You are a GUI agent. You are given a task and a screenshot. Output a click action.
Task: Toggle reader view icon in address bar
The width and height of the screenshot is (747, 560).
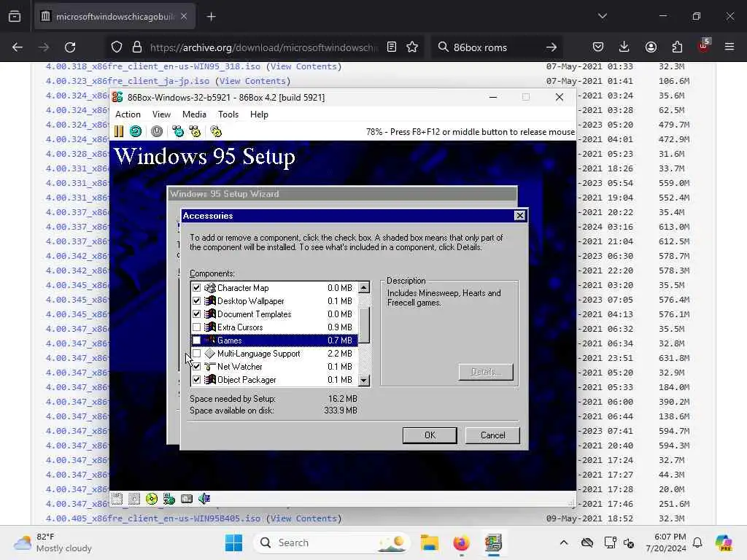(392, 47)
